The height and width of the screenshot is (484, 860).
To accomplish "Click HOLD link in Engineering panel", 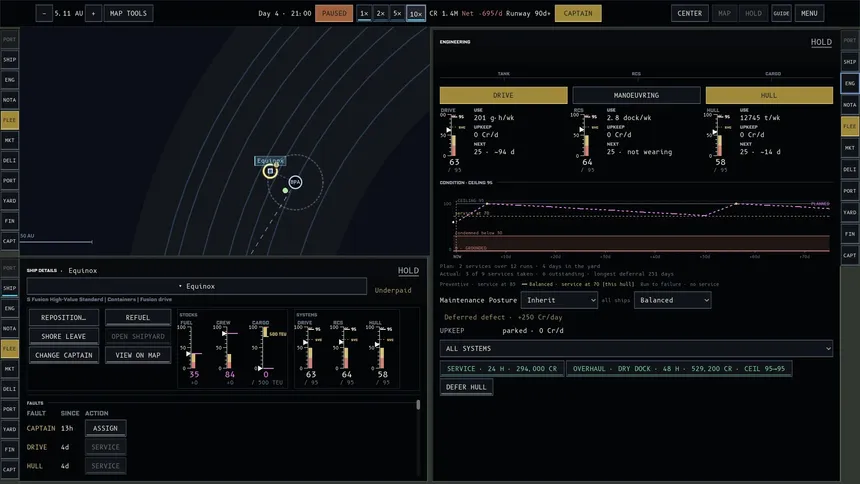I will [821, 42].
